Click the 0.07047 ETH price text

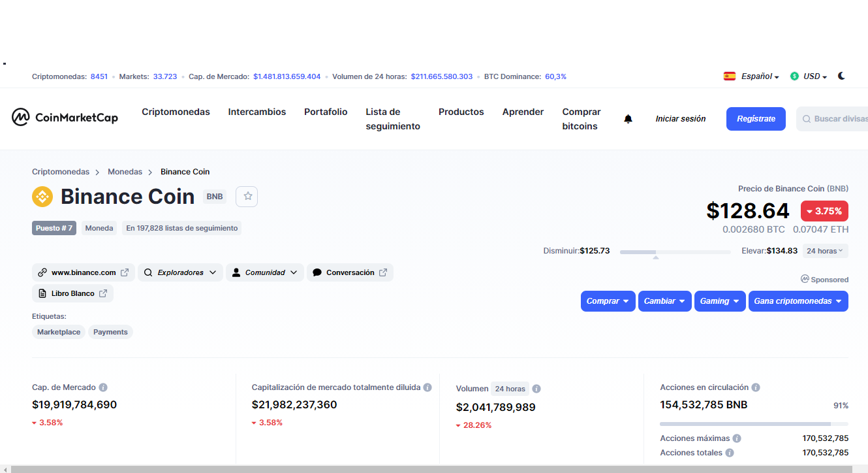(821, 230)
